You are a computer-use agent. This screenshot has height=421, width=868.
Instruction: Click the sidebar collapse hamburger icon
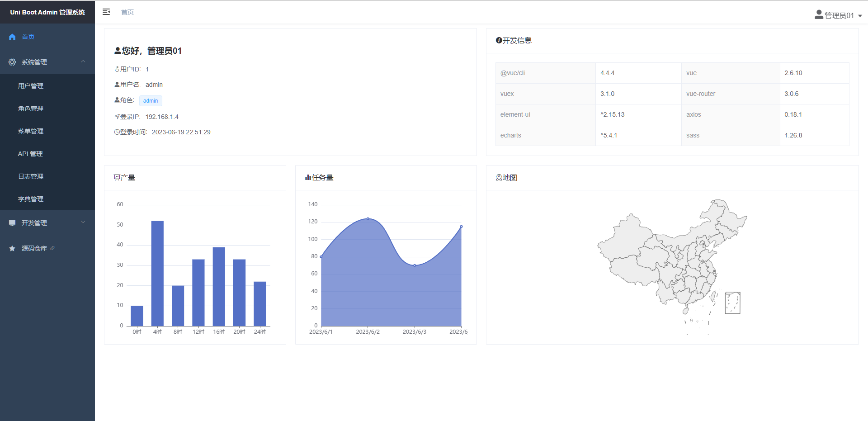(106, 12)
